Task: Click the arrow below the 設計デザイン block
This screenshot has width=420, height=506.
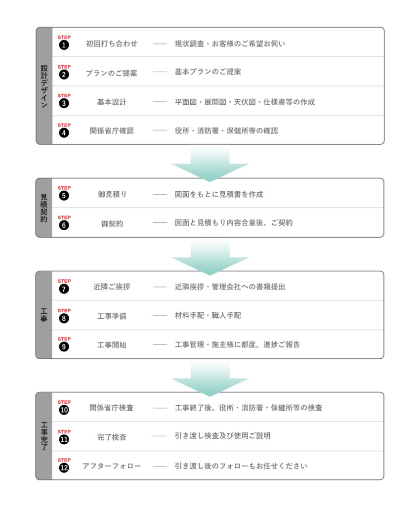Action: tap(210, 164)
